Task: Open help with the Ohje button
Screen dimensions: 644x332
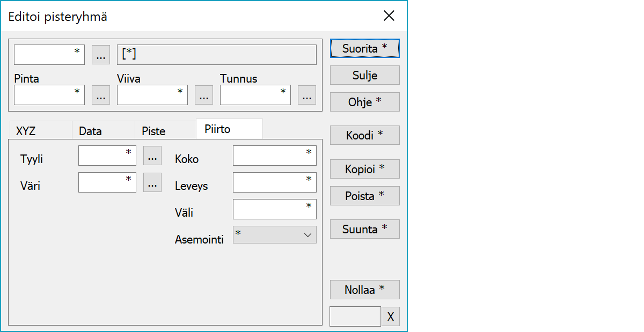Action: pos(364,102)
